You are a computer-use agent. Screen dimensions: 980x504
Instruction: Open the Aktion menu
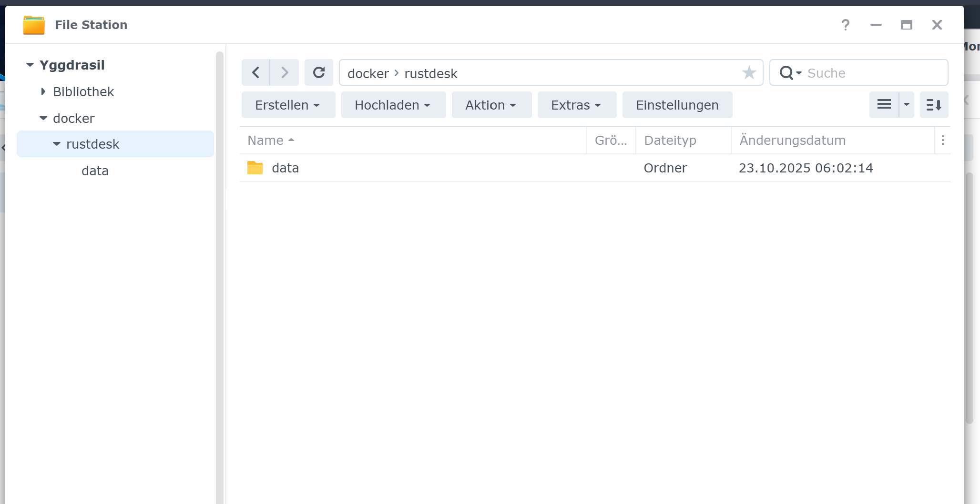pos(491,105)
